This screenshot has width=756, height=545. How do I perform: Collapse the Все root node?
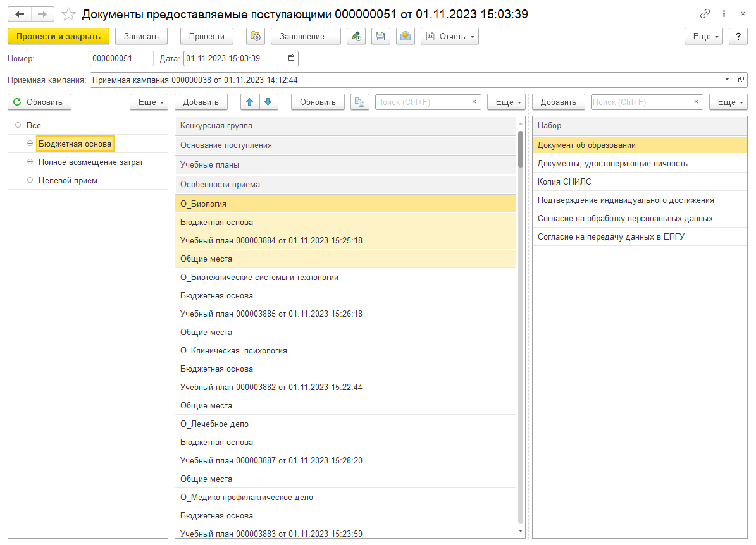point(18,125)
